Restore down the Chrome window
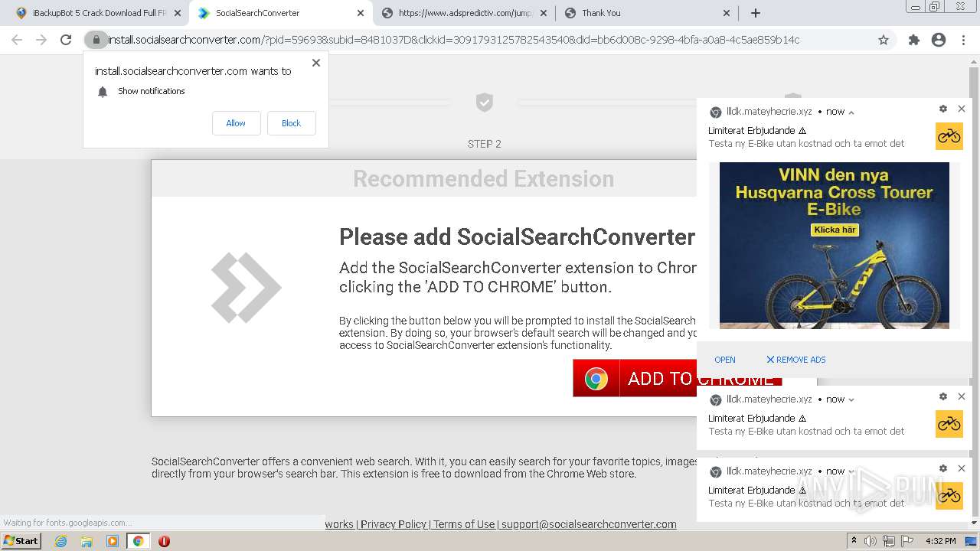The height and width of the screenshot is (551, 980). [934, 7]
